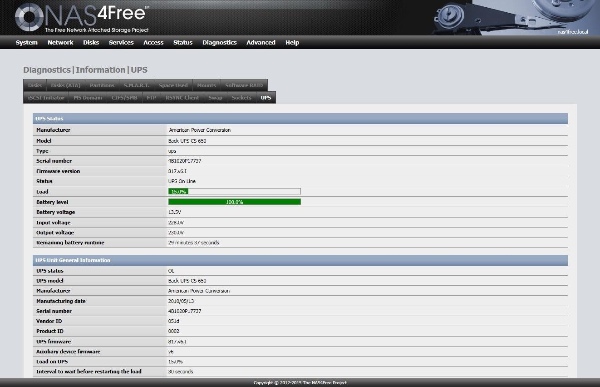Image resolution: width=600 pixels, height=387 pixels.
Task: Select the UPS tab
Action: coord(266,98)
